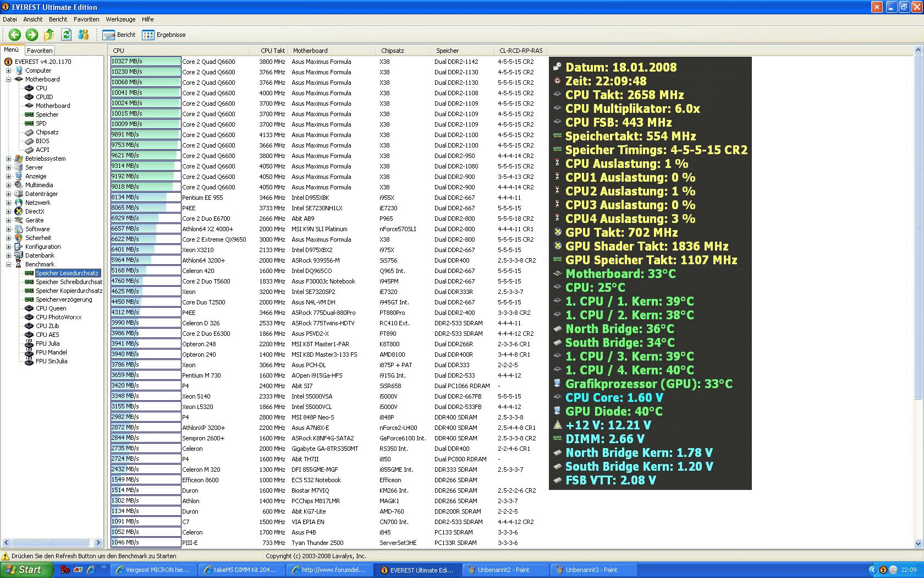This screenshot has width=924, height=578.
Task: Select CPU icon under Motherboard
Action: click(29, 88)
